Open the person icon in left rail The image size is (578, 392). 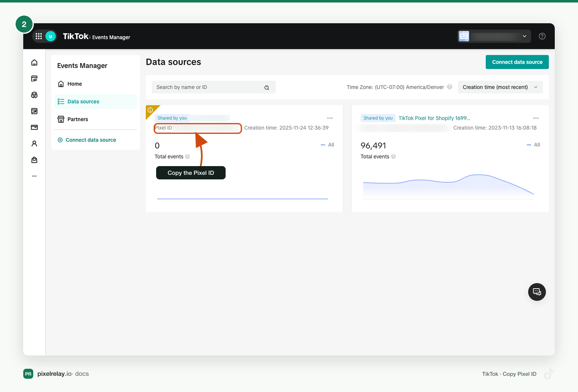point(34,144)
